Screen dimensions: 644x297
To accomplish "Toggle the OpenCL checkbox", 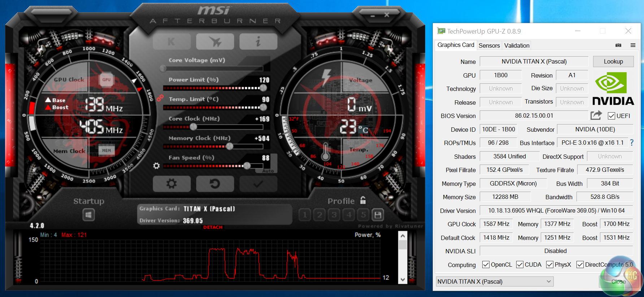I will coord(486,265).
